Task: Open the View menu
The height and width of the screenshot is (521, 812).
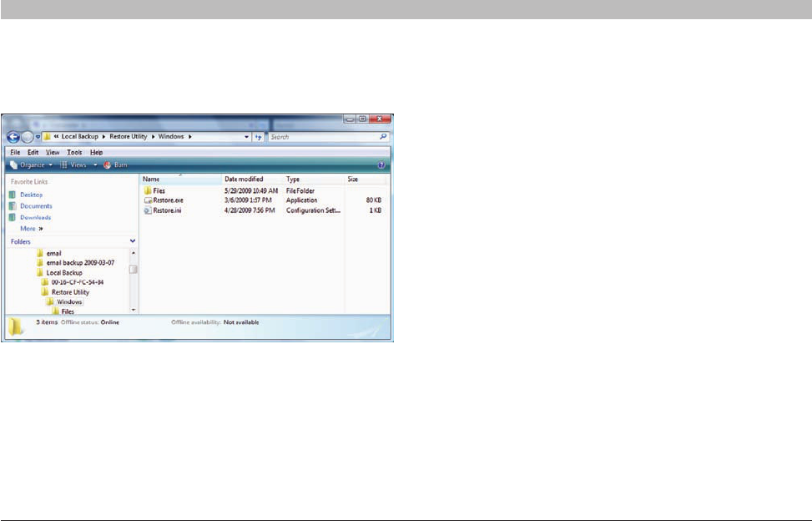Action: (x=53, y=152)
